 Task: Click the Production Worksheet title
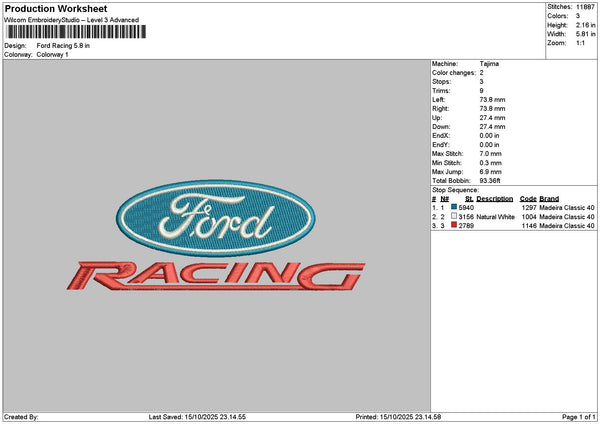coord(55,8)
